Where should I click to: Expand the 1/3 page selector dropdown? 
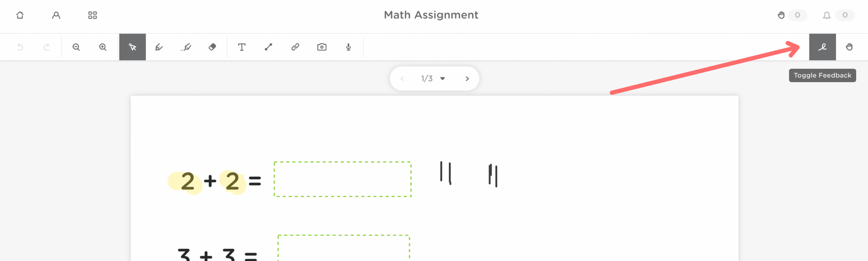(x=442, y=78)
